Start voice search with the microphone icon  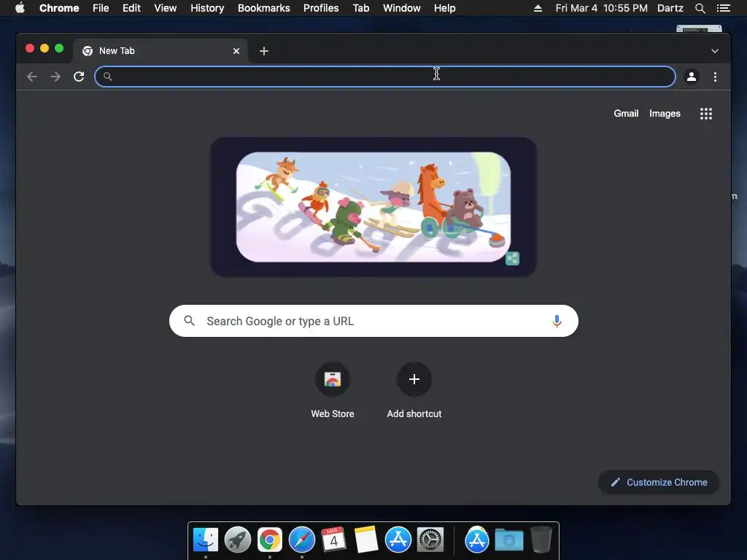[557, 321]
